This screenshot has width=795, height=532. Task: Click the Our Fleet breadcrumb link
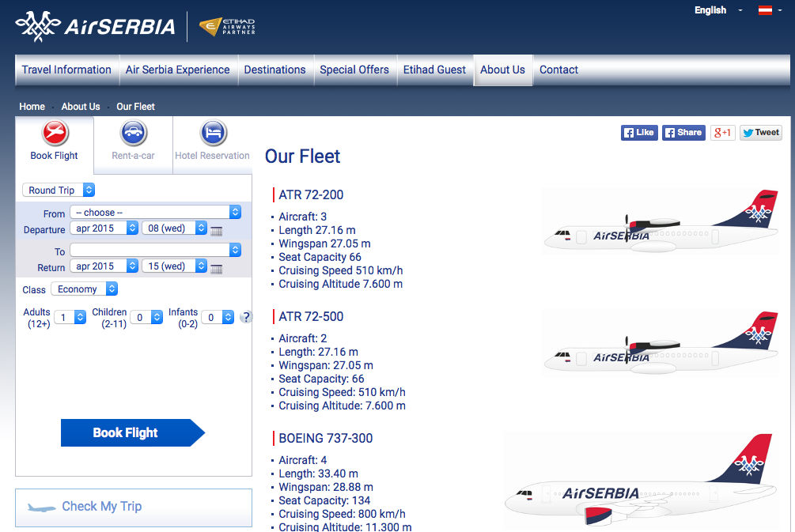click(x=135, y=107)
